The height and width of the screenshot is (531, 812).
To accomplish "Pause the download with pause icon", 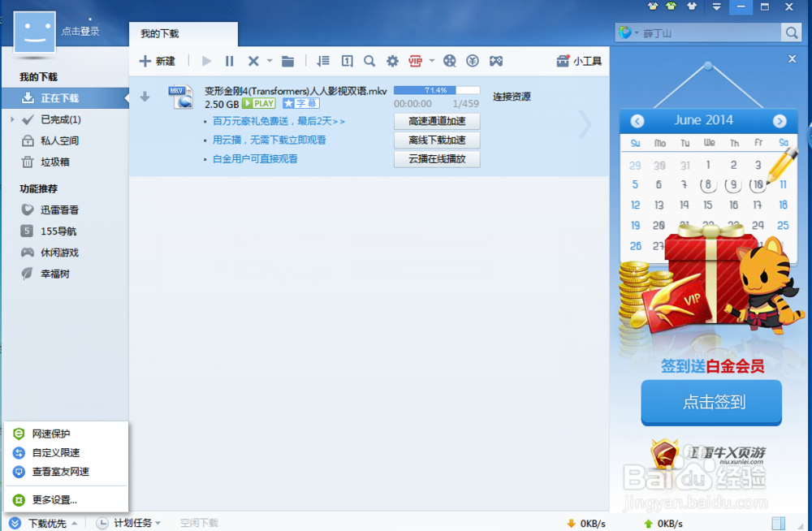I will (x=230, y=61).
